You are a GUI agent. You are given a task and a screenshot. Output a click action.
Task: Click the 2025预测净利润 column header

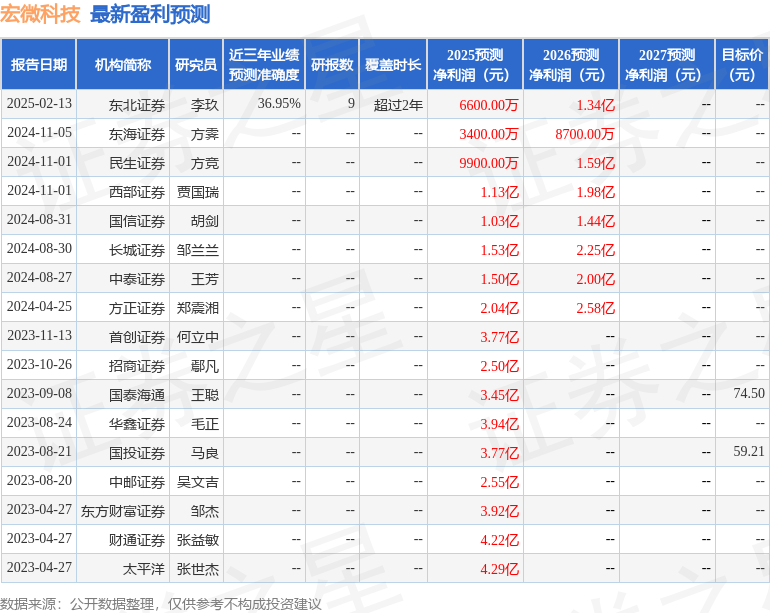click(x=475, y=64)
